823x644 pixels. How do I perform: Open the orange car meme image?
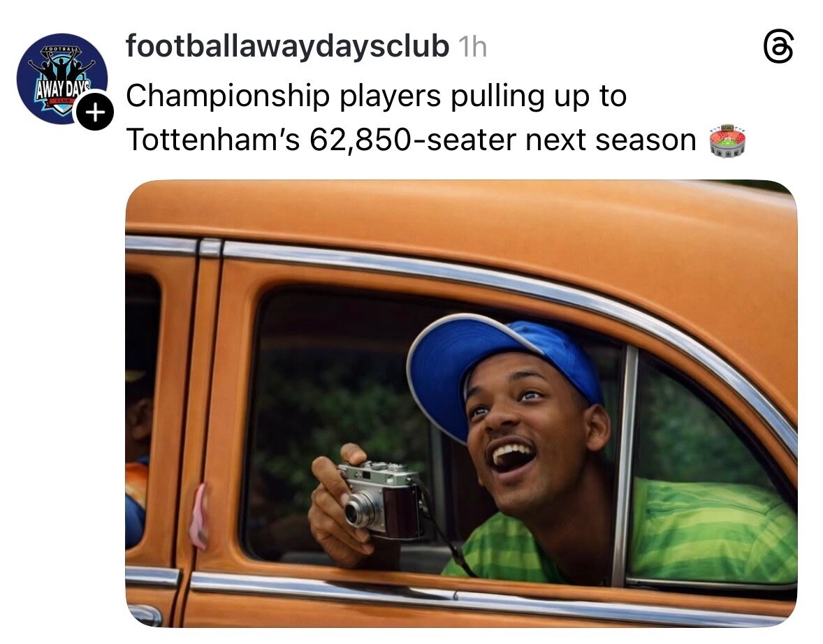pyautogui.click(x=461, y=404)
